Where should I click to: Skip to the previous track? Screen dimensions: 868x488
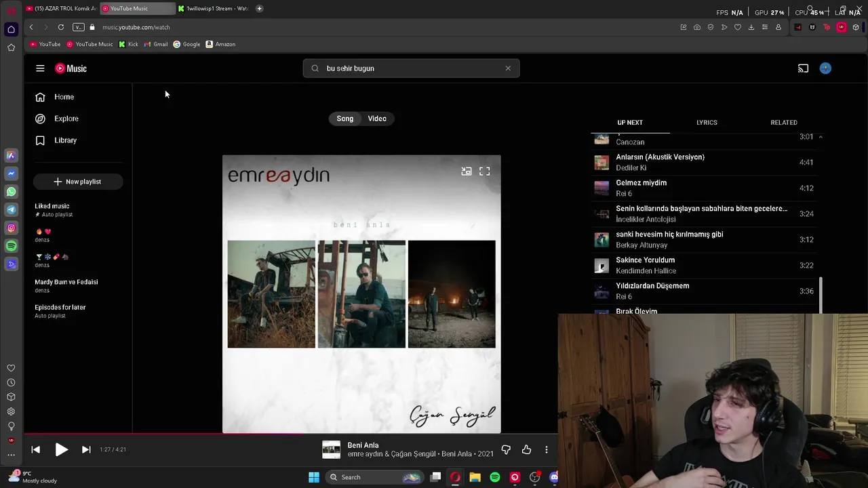pyautogui.click(x=36, y=449)
